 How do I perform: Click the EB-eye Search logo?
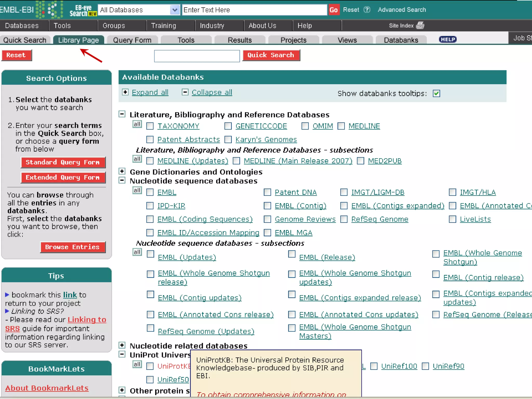click(83, 10)
